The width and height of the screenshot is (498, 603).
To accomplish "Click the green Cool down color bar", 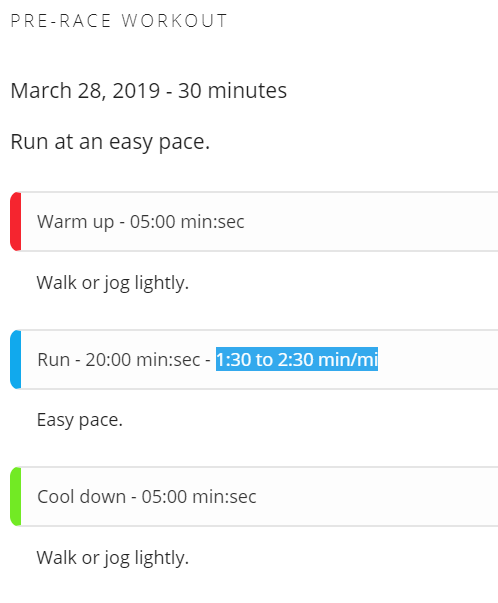I will pos(15,496).
